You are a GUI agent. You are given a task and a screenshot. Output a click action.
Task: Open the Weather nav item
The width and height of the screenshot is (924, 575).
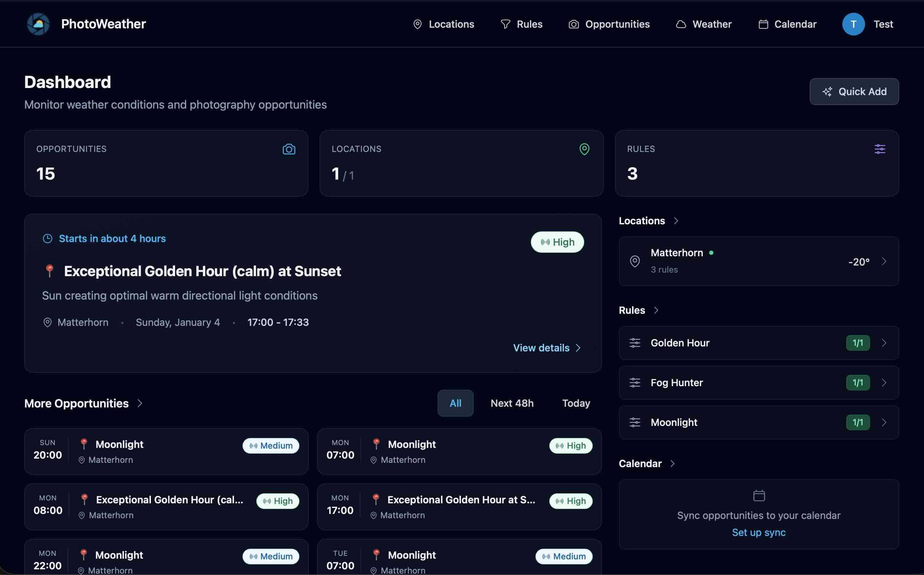click(703, 24)
